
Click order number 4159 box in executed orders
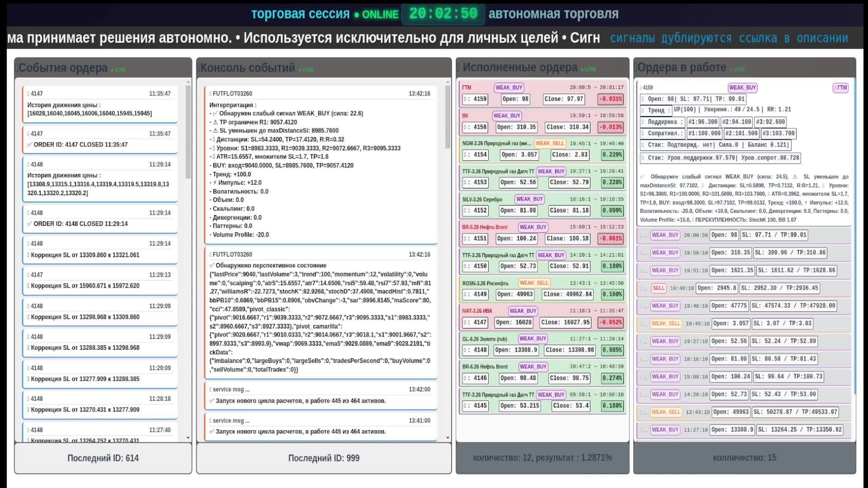point(476,99)
